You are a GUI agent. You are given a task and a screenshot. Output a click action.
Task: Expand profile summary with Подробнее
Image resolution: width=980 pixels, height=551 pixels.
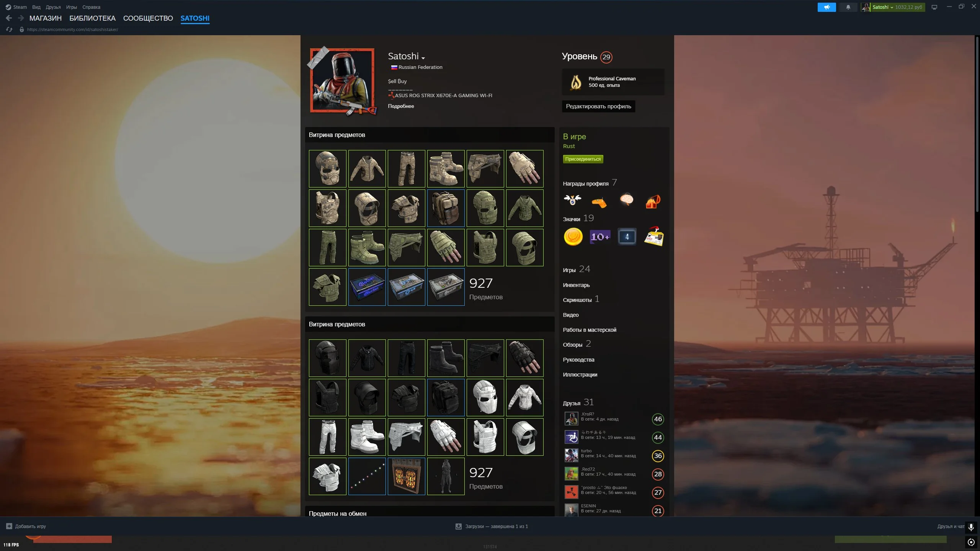(x=401, y=106)
